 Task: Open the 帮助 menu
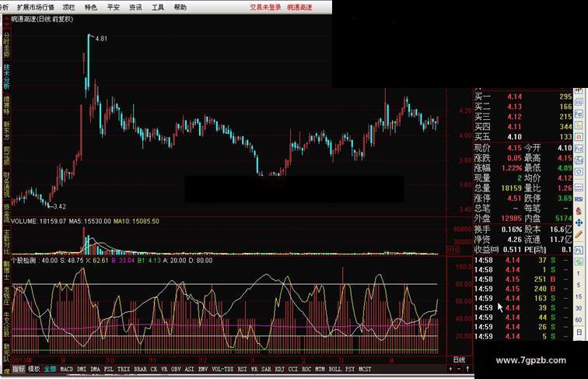(180, 7)
